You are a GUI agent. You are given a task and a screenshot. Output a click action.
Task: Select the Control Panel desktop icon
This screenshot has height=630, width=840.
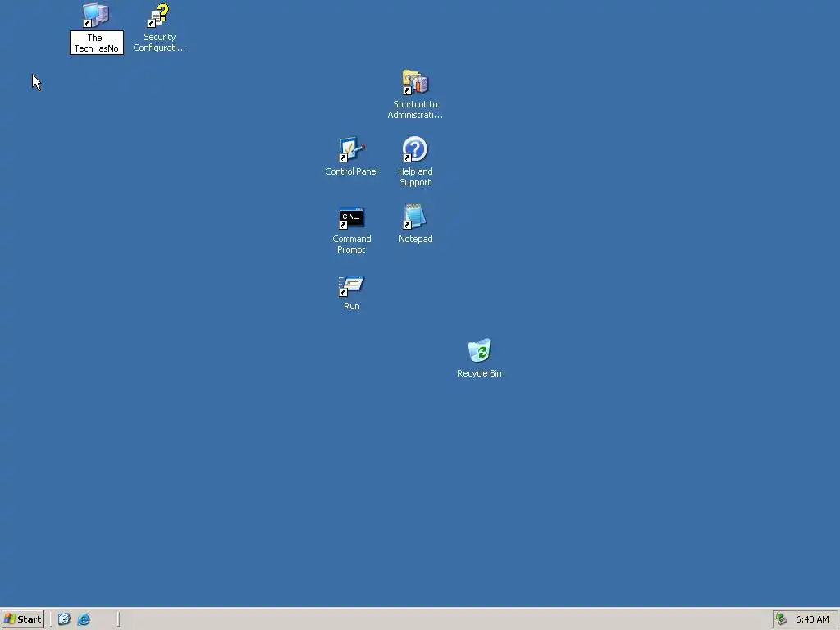[x=351, y=149]
